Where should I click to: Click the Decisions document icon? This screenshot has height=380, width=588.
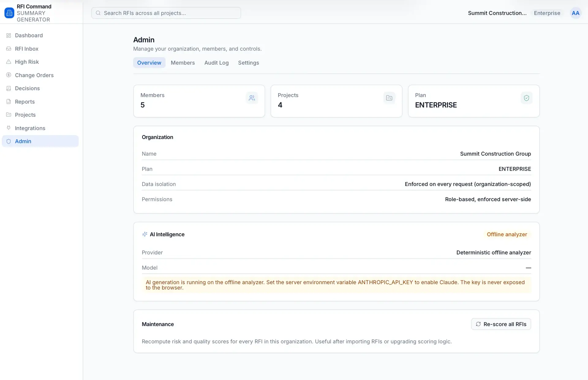[x=9, y=88]
